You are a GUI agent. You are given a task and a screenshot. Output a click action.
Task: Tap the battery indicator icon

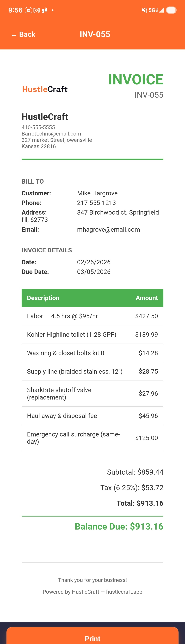click(x=171, y=10)
